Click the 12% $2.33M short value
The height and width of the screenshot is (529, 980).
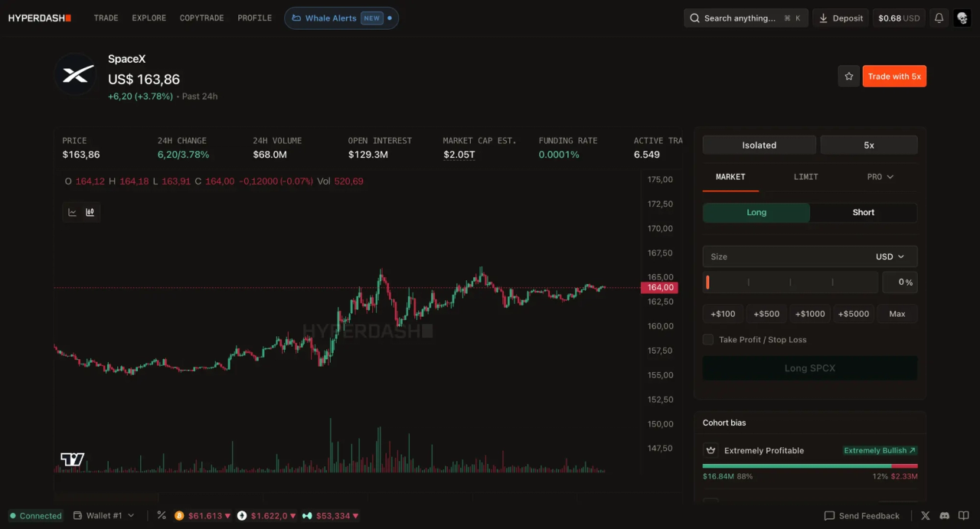coord(894,476)
